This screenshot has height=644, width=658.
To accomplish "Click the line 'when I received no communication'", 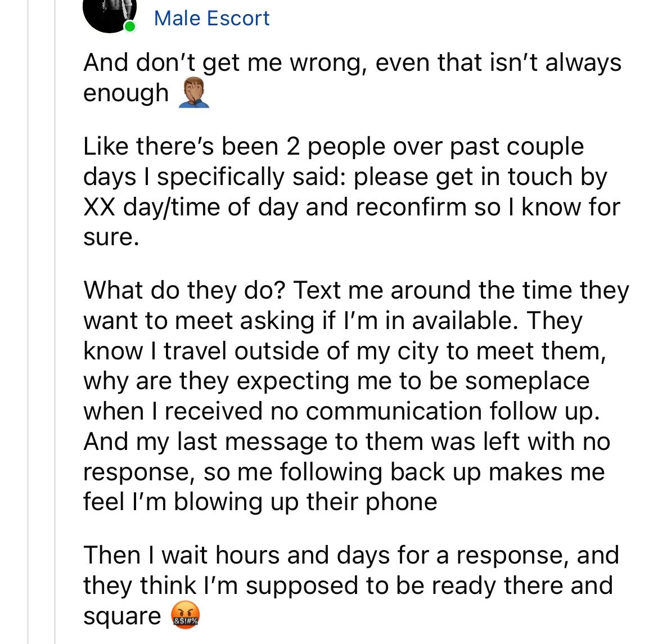I will (341, 412).
